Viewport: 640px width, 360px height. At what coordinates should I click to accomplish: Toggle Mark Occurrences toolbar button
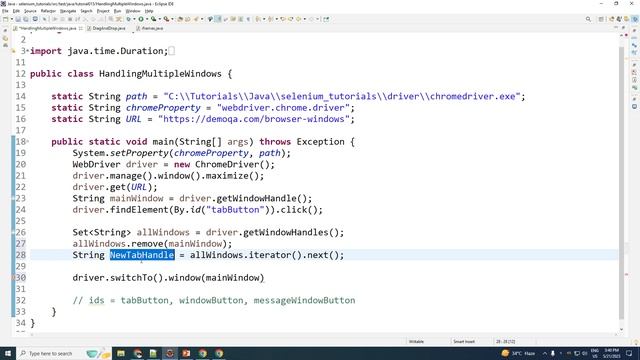pyautogui.click(x=218, y=19)
